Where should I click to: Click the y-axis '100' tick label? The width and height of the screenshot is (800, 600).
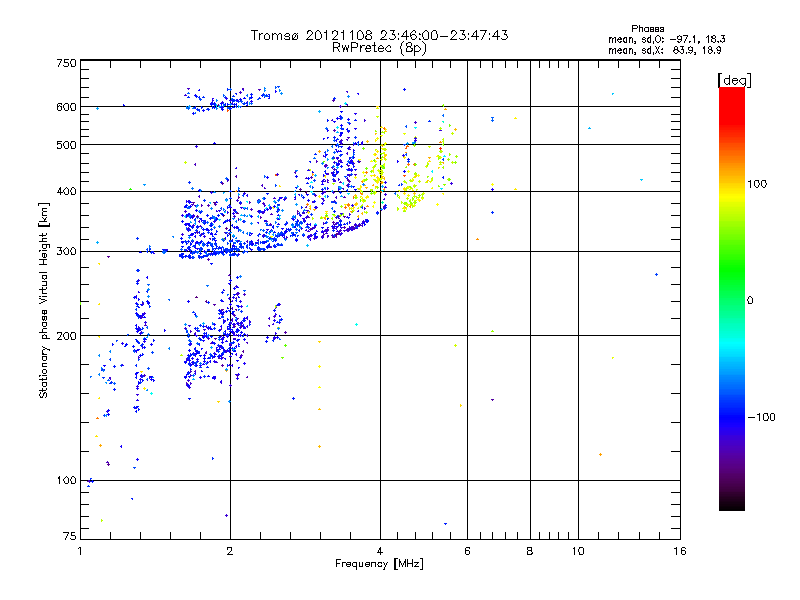pos(66,481)
